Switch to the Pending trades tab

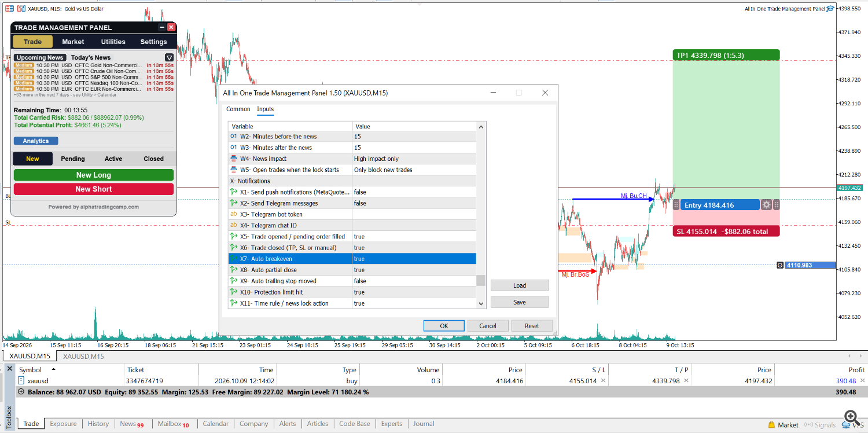click(73, 159)
